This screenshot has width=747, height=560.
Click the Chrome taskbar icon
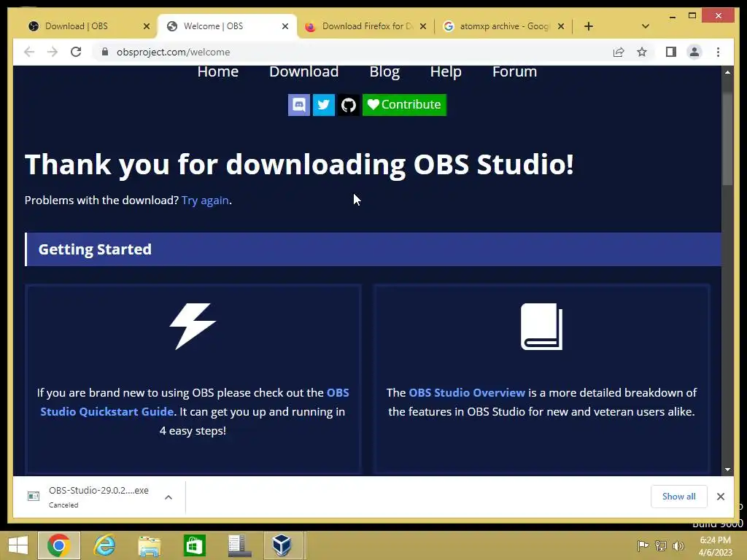[59, 545]
